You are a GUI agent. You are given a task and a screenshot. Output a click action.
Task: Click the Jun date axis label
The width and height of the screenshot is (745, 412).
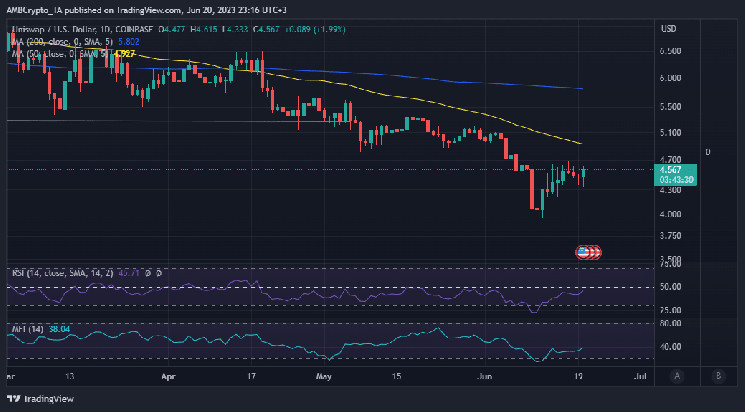(485, 377)
